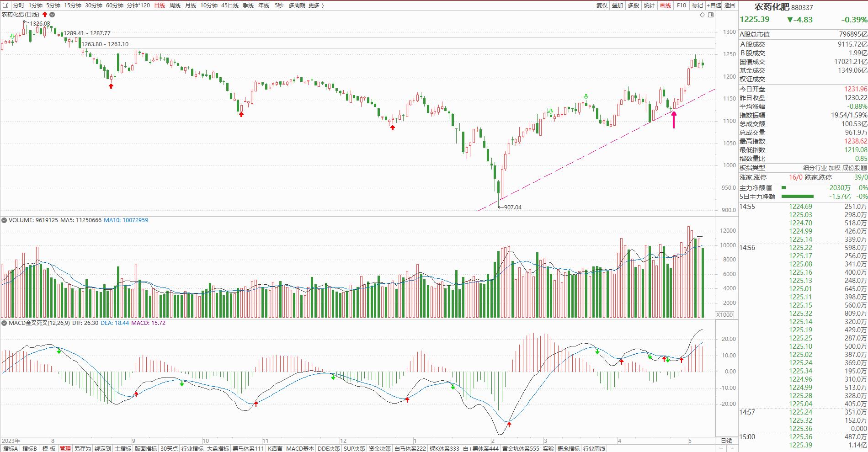The width and height of the screenshot is (868, 452).
Task: Toggle the right info panel icon
Action: (x=711, y=15)
